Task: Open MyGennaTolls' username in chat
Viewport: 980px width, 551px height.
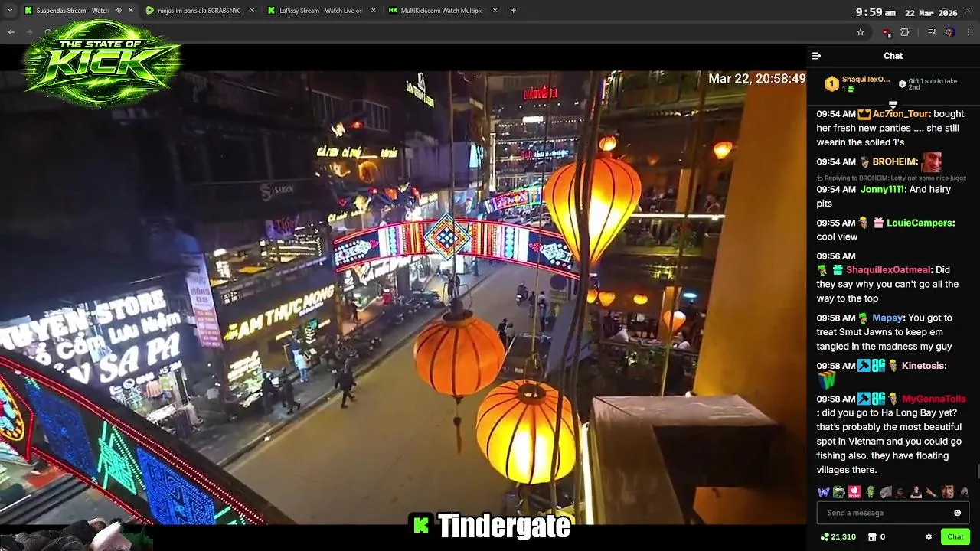Action: tap(934, 399)
